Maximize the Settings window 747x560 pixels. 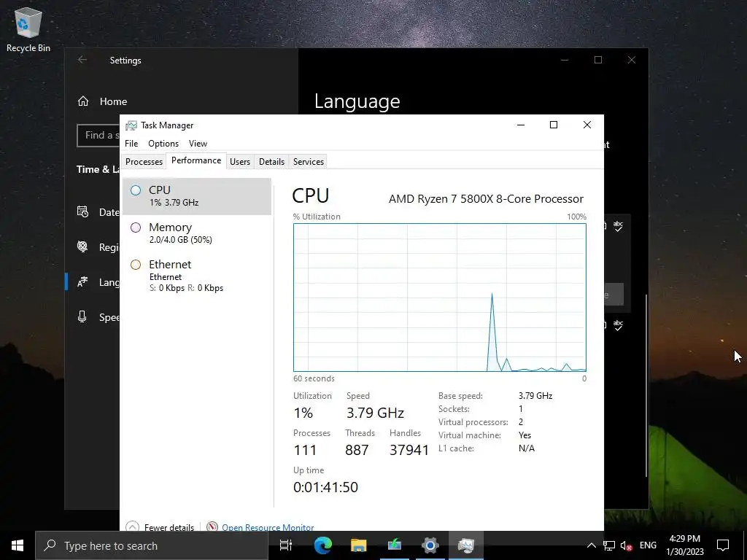pyautogui.click(x=598, y=60)
